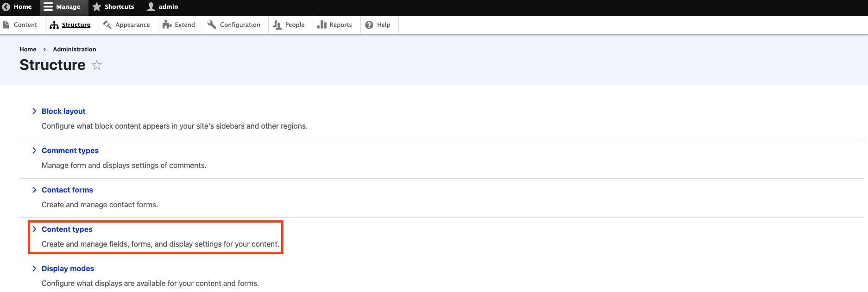Toggle the Manage toolbar tab
This screenshot has width=868, height=292.
(64, 7)
